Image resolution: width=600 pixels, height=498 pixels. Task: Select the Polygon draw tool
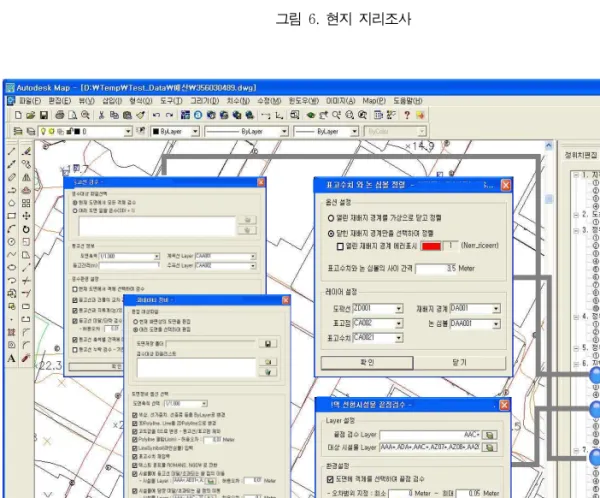coord(12,203)
